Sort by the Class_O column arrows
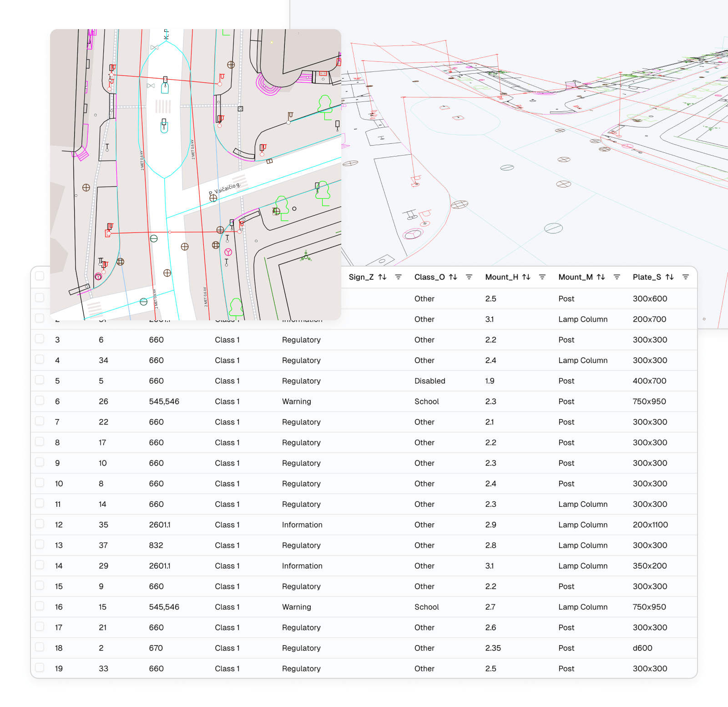This screenshot has height=707, width=728. (453, 277)
